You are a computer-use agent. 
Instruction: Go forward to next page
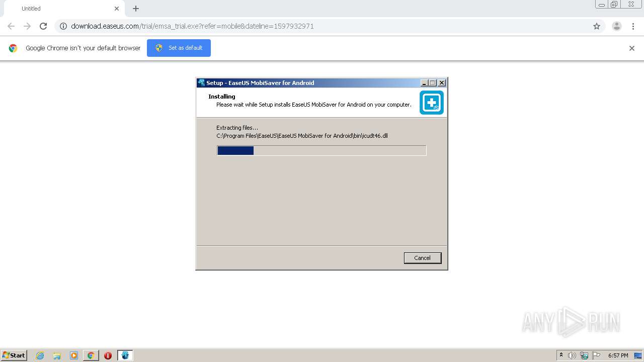click(27, 26)
